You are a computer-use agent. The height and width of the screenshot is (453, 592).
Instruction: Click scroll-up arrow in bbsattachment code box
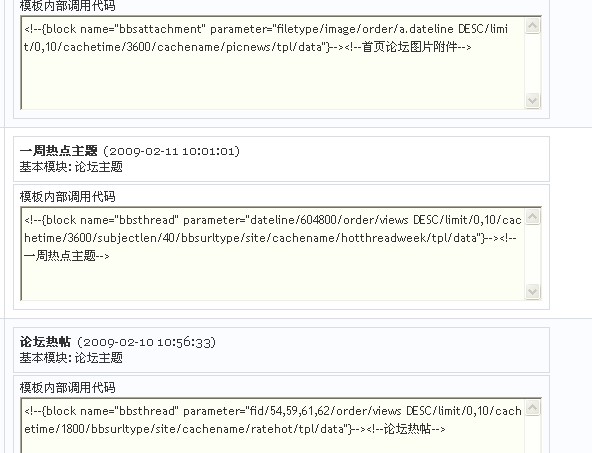[x=533, y=26]
